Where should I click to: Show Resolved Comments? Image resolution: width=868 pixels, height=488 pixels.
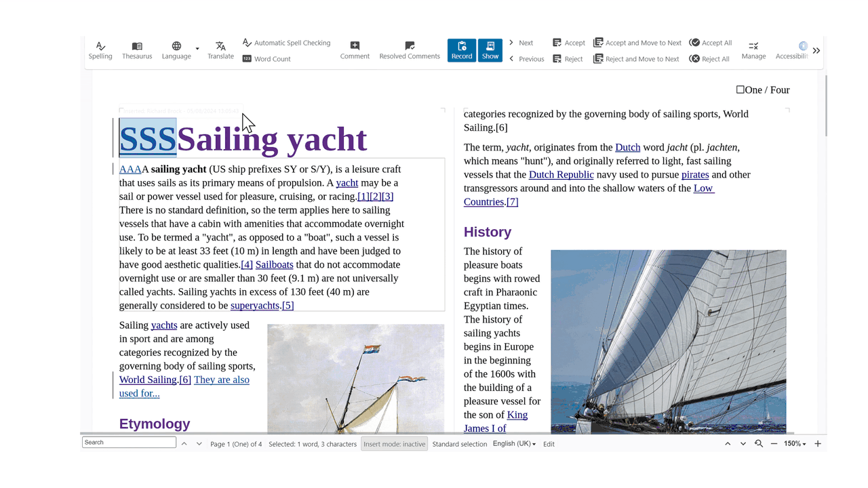click(410, 51)
